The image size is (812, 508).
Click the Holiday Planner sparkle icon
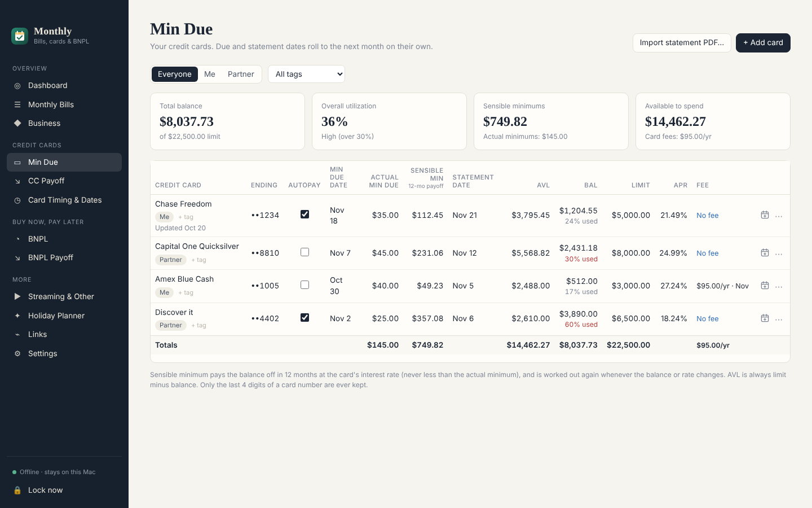click(17, 316)
